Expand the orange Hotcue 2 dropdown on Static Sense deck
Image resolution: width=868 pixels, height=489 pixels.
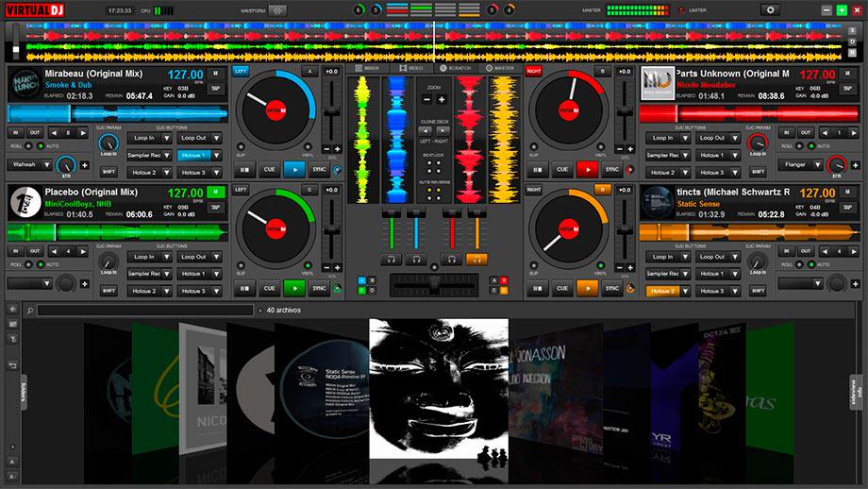point(685,291)
